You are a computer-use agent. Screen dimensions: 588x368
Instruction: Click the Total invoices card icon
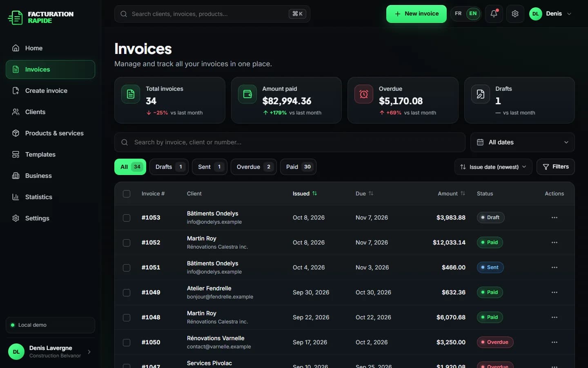point(131,94)
